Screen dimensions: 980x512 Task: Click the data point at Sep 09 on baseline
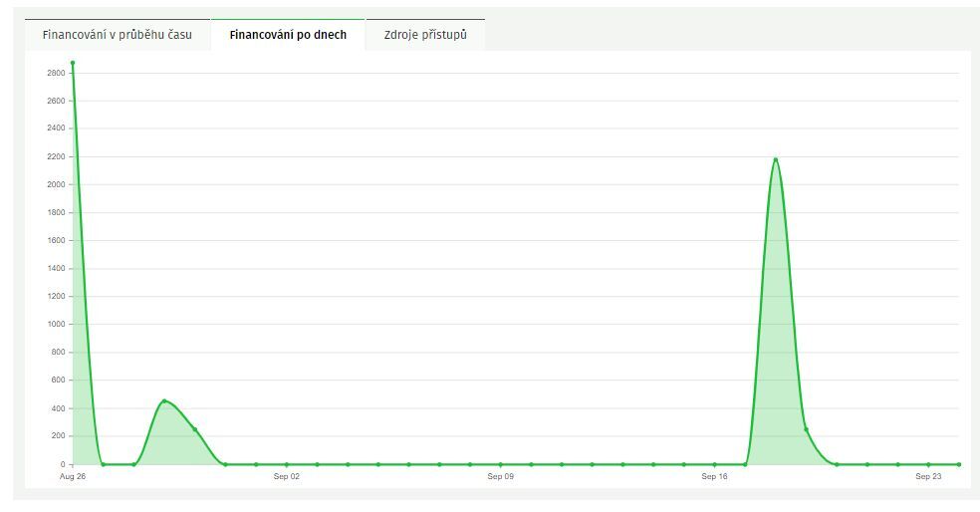501,464
